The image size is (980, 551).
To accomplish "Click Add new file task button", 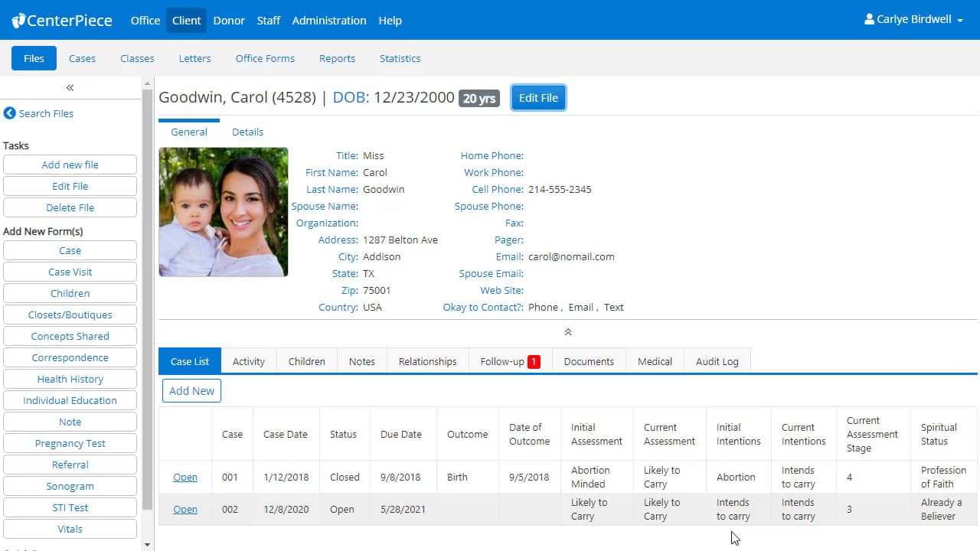I will [x=70, y=165].
